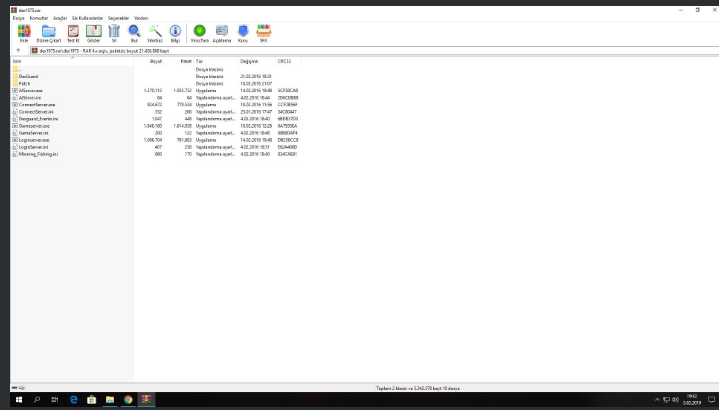Launch the Sihirbaz wizard tool
The height and width of the screenshot is (410, 719).
(155, 34)
